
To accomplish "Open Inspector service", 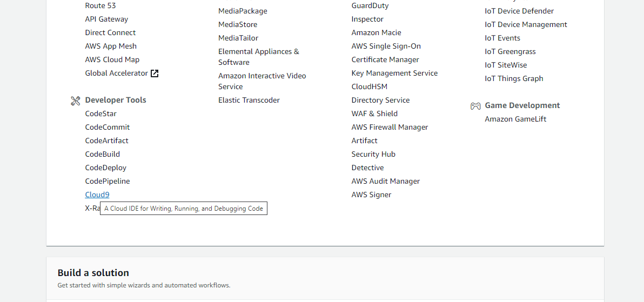I will click(x=367, y=19).
